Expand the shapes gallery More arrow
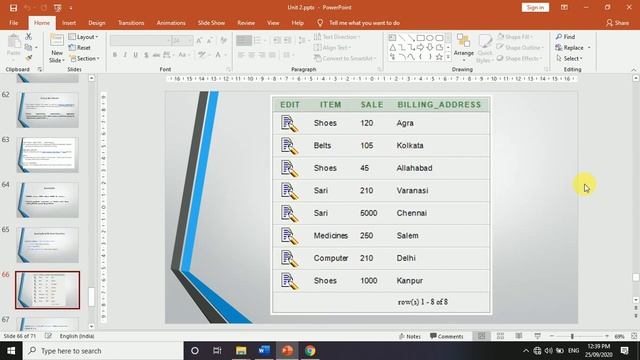Viewport: 640px width, 360px height. [448, 58]
